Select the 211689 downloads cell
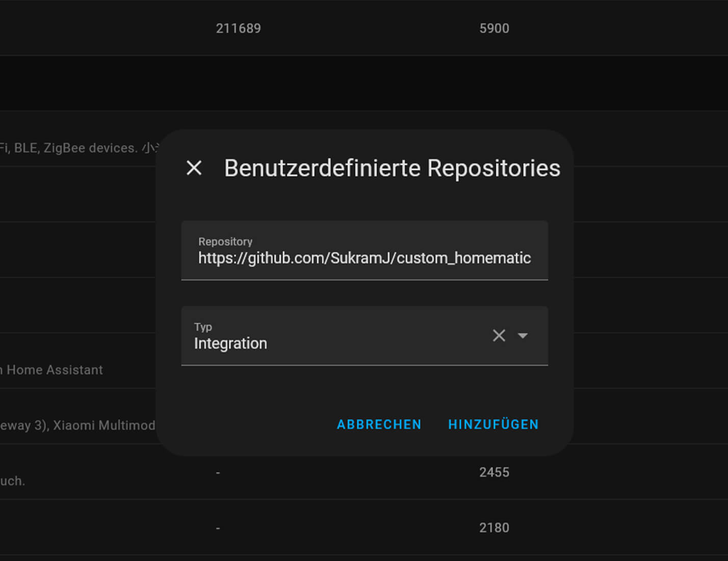This screenshot has height=561, width=728. click(x=238, y=28)
